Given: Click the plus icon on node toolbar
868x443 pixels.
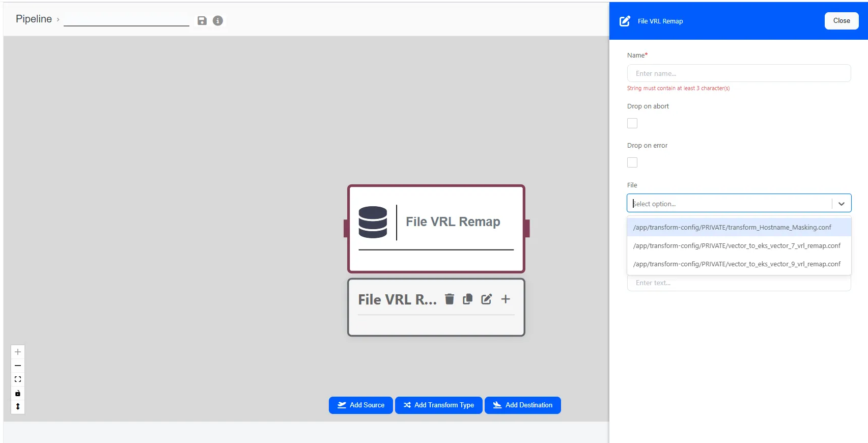Looking at the screenshot, I should click(x=506, y=299).
